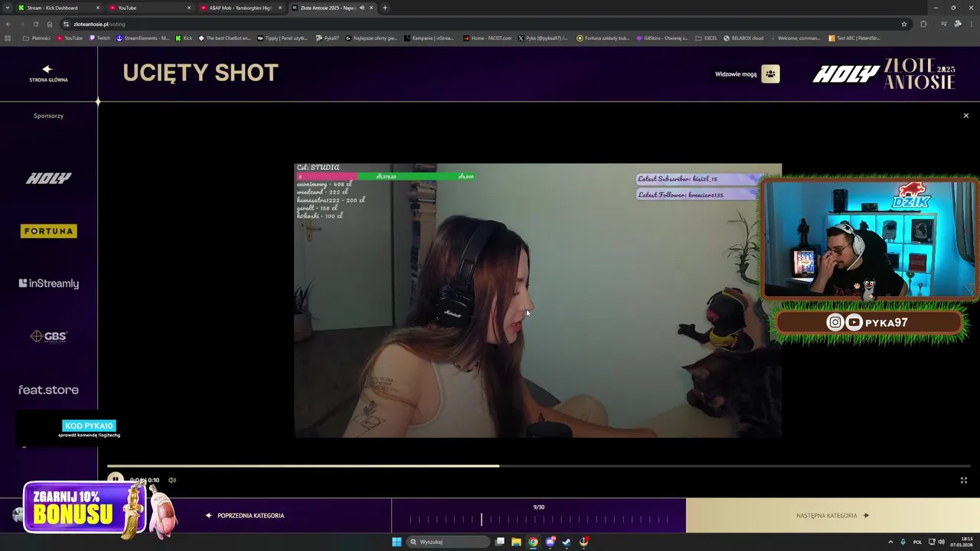Viewport: 980px width, 551px height.
Task: Open File Explorer from the taskbar
Action: coord(517,542)
